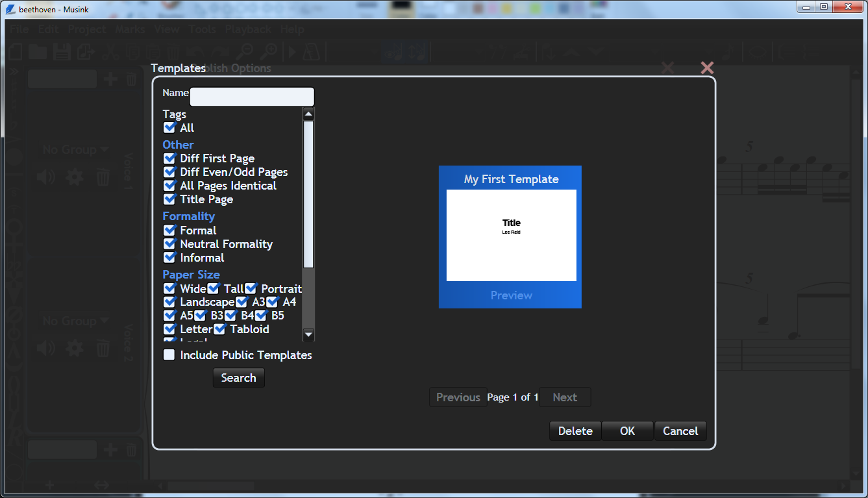Enable Include Public Templates checkbox
This screenshot has height=498, width=868.
click(x=169, y=355)
